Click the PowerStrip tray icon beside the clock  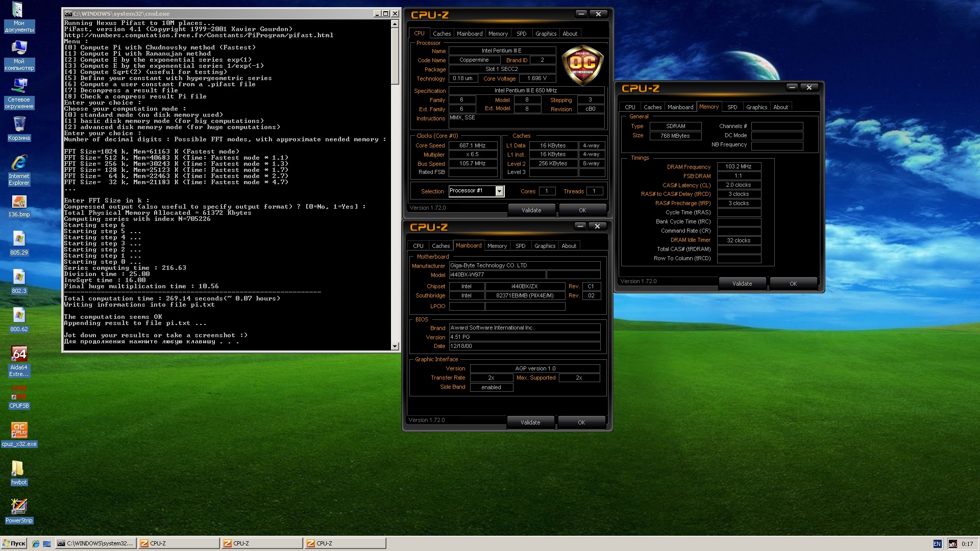[952, 544]
